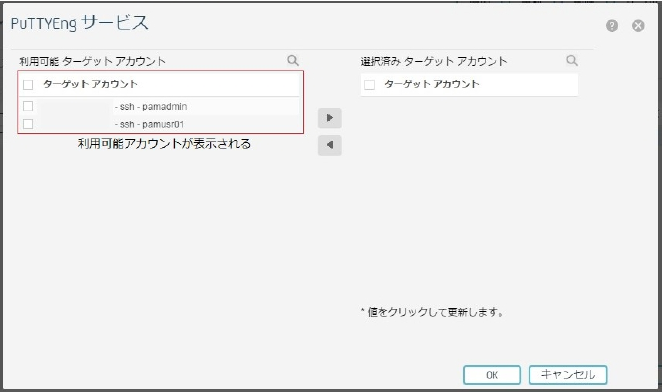The image size is (662, 392).
Task: Close the PuTTYEng サービス dialog
Action: click(638, 26)
